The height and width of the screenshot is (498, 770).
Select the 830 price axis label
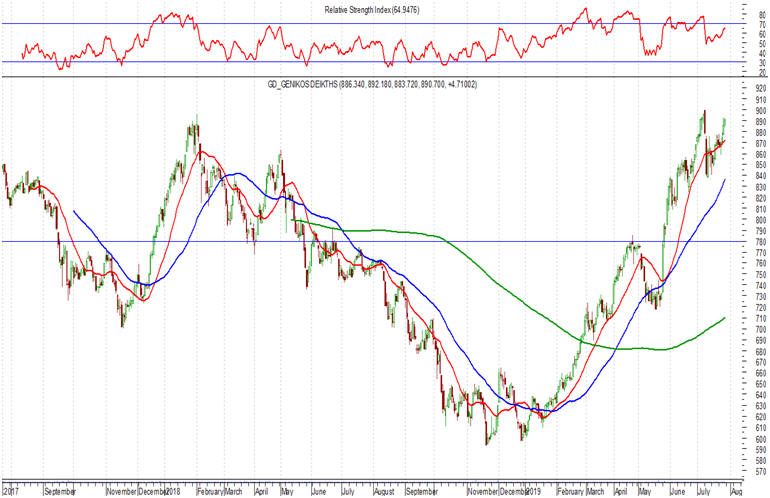click(x=761, y=187)
